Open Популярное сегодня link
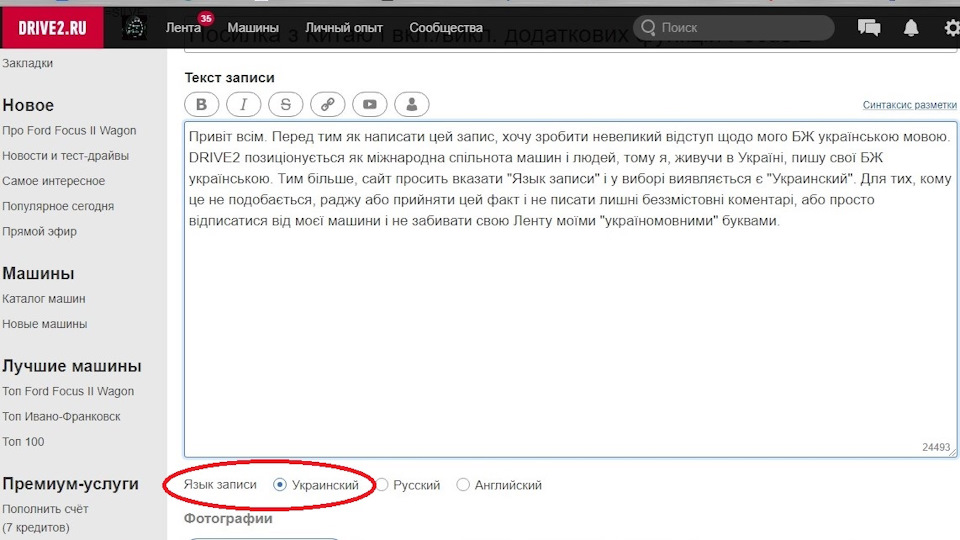 click(x=58, y=206)
